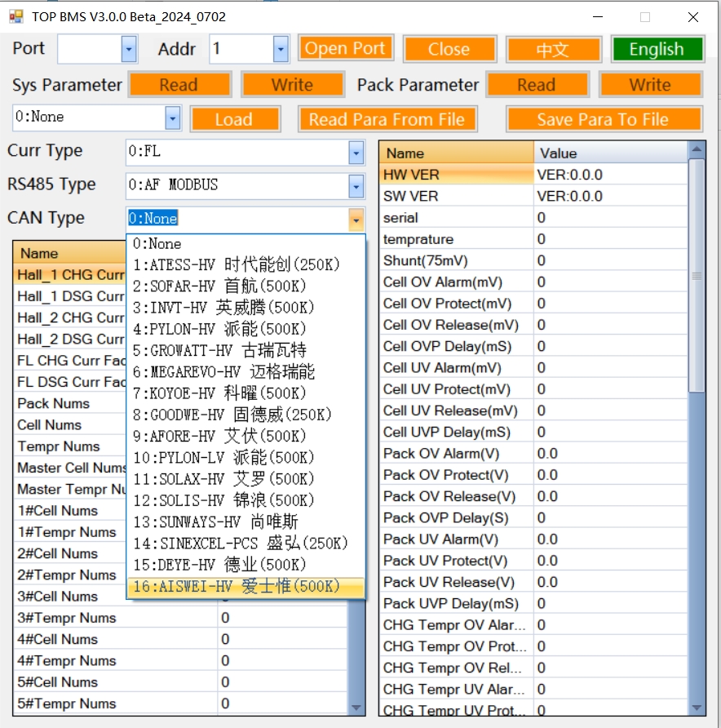721x728 pixels.
Task: Select 2:SOFAR-HV CAN type
Action: click(x=245, y=286)
